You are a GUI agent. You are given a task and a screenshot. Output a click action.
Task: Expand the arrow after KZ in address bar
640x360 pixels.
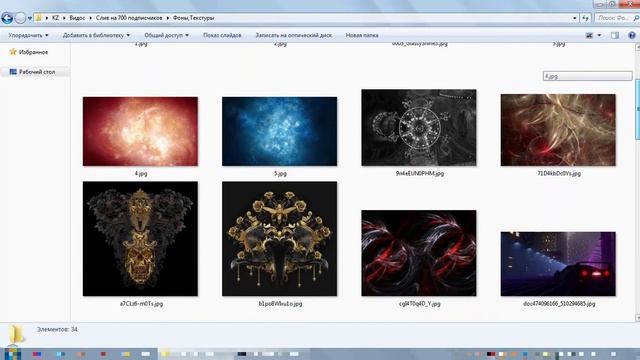click(64, 18)
